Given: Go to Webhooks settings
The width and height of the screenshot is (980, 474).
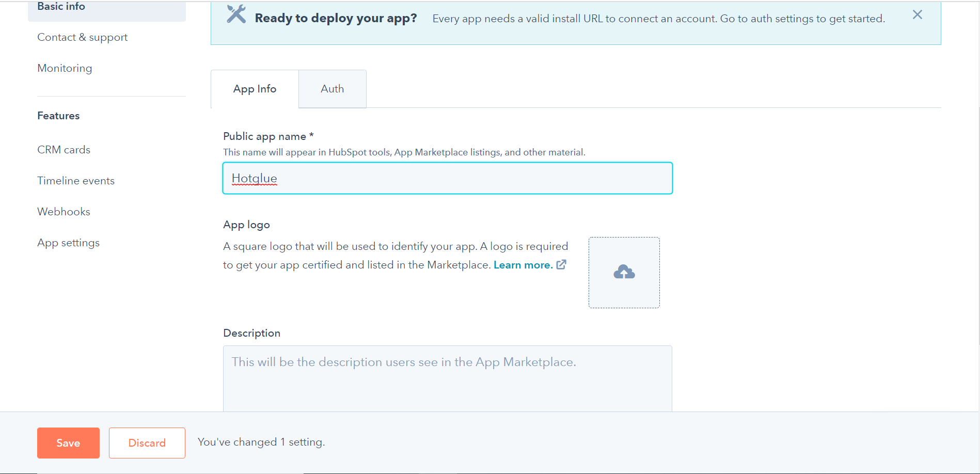Looking at the screenshot, I should pos(64,212).
